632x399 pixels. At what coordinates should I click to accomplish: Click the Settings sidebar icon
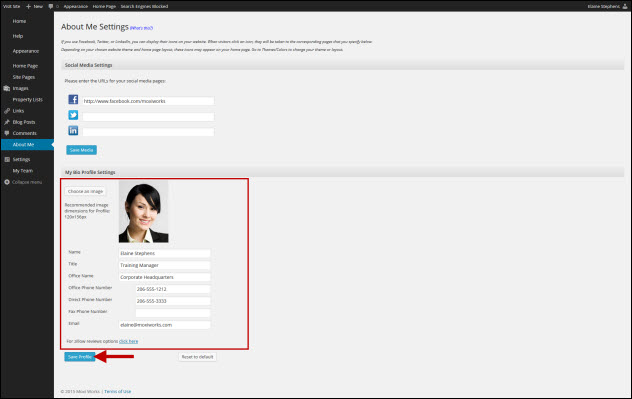pyautogui.click(x=6, y=159)
